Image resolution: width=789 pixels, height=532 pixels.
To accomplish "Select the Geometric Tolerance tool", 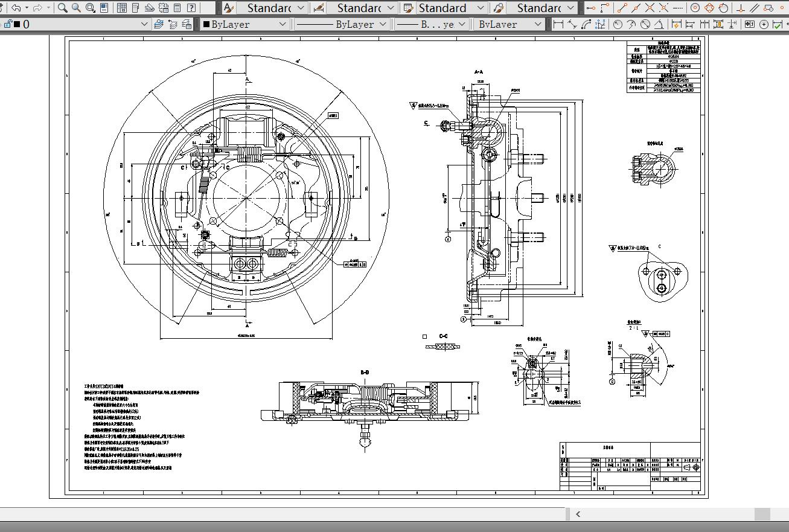I will (750, 24).
